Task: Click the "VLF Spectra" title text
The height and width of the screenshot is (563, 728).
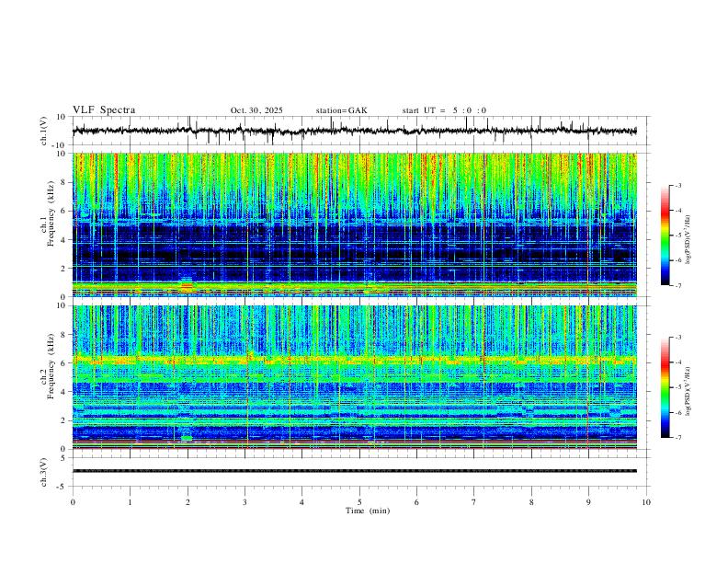Action: (104, 110)
